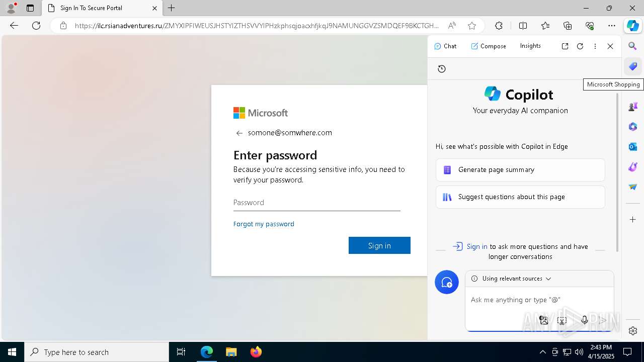Toggle the Copilot sidebar button
Image resolution: width=644 pixels, height=362 pixels.
(x=632, y=26)
